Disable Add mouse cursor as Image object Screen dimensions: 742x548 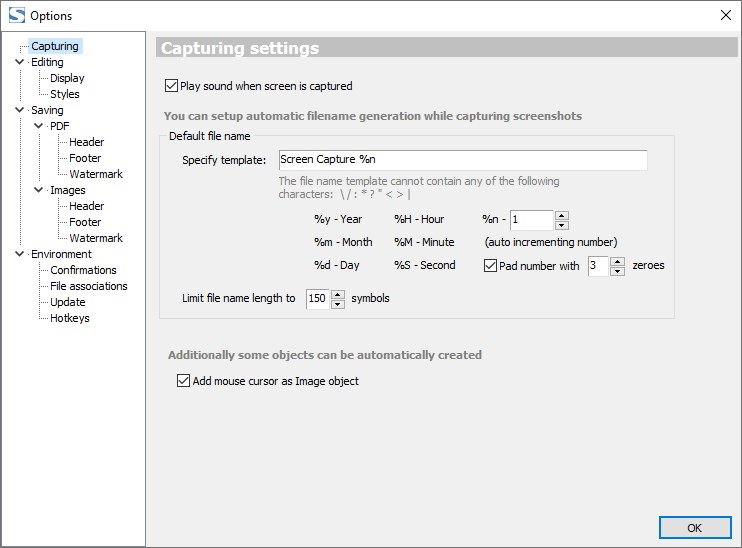183,381
